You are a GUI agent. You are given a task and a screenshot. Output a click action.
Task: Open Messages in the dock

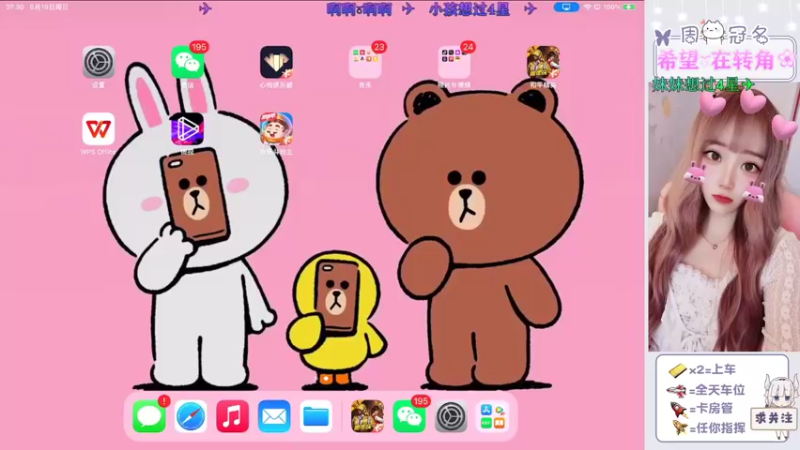pos(149,416)
